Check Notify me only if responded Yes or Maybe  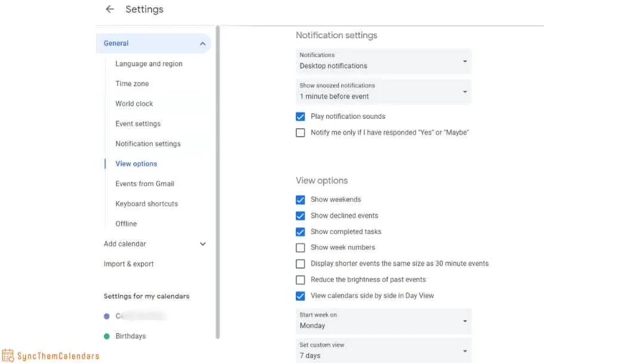coord(300,133)
